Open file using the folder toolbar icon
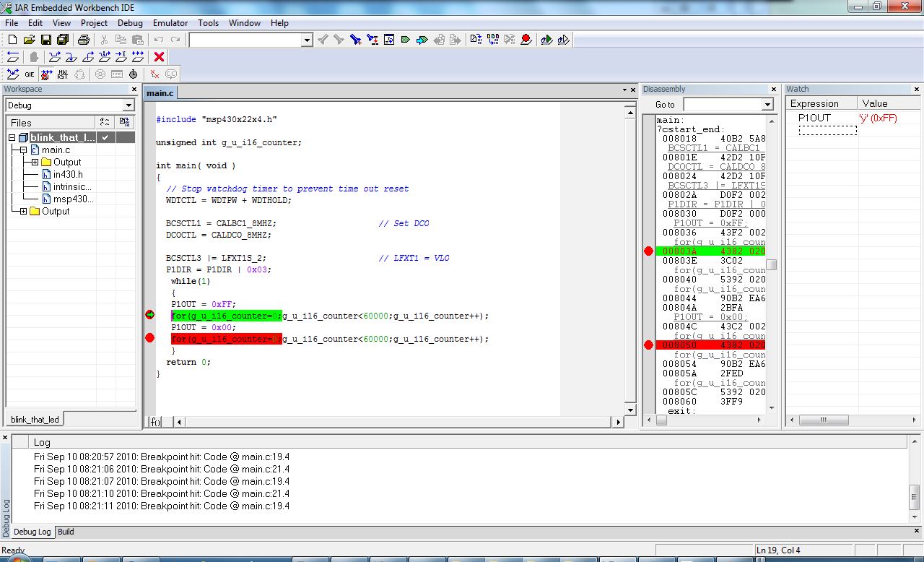Viewport: 924px width, 562px height. click(29, 40)
